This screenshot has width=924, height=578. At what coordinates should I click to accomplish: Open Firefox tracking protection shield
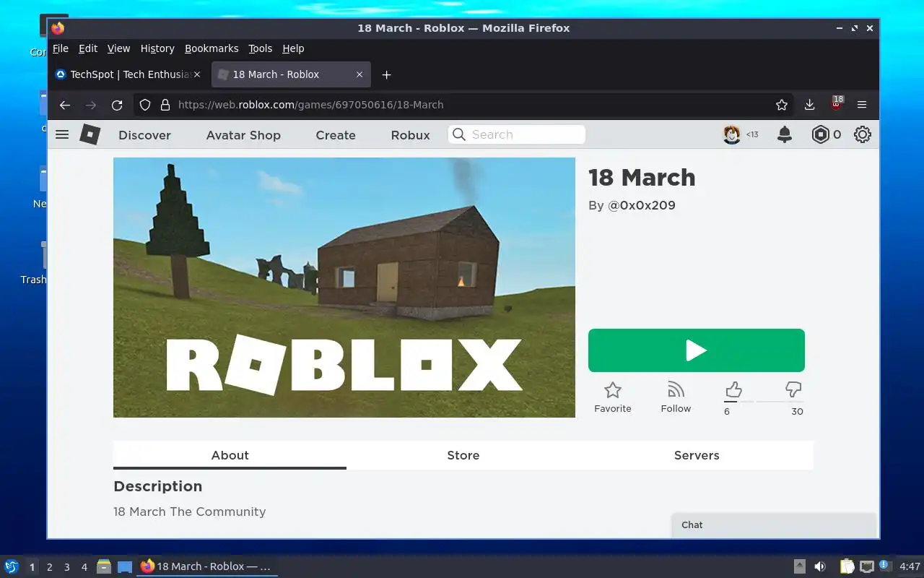pyautogui.click(x=145, y=105)
